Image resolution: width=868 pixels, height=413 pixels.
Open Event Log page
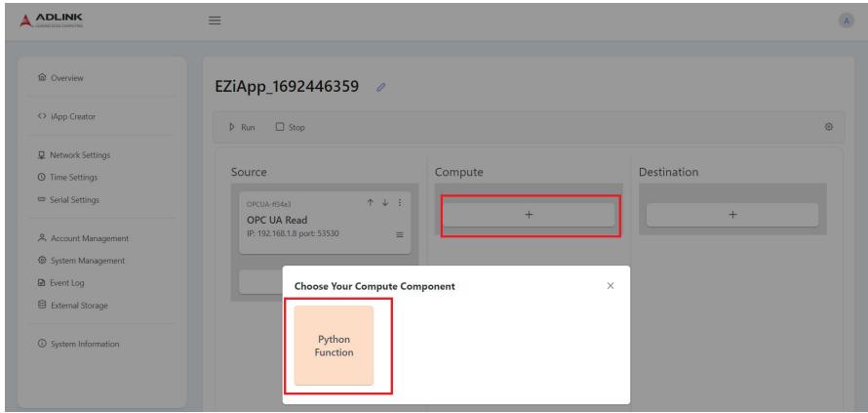click(60, 283)
